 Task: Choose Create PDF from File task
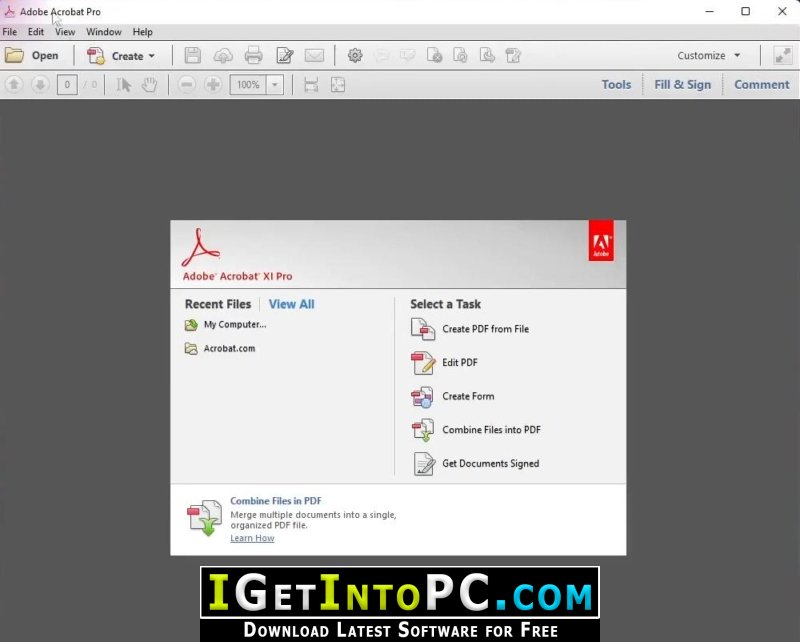[485, 329]
